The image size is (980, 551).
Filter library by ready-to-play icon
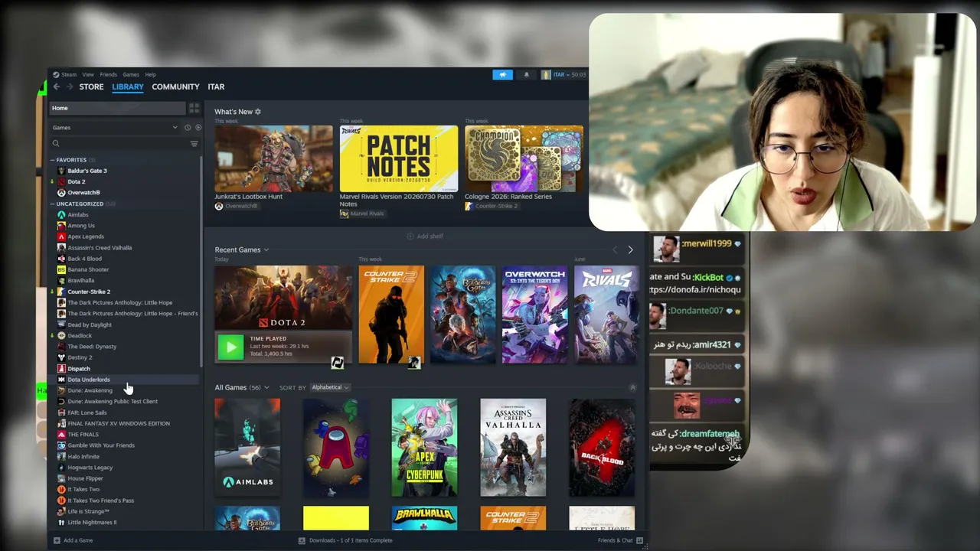(198, 128)
